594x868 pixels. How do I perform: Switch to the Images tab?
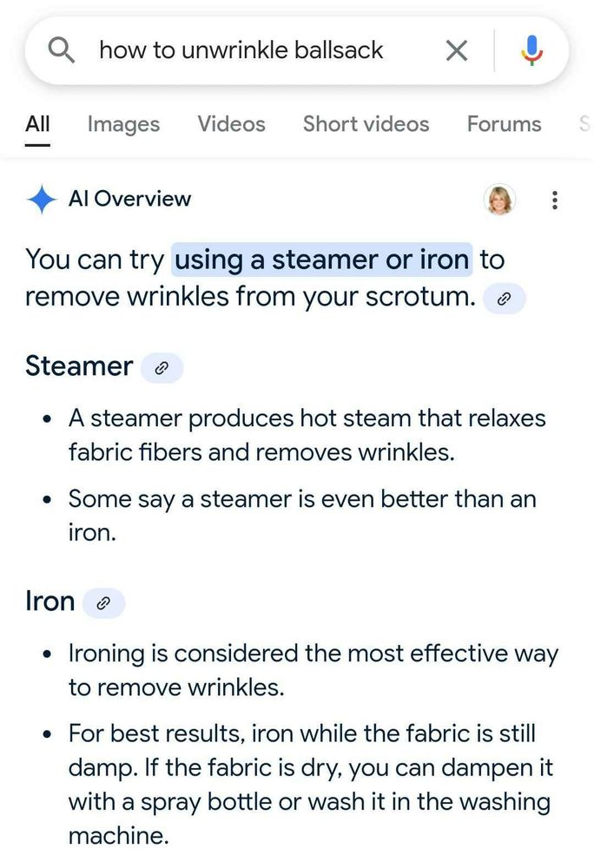122,124
